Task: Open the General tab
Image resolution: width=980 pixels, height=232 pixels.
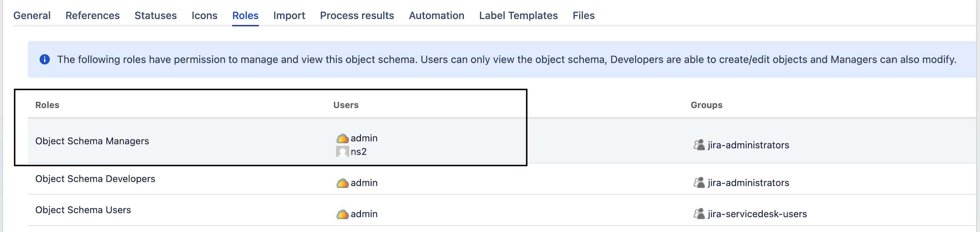Action: tap(32, 15)
